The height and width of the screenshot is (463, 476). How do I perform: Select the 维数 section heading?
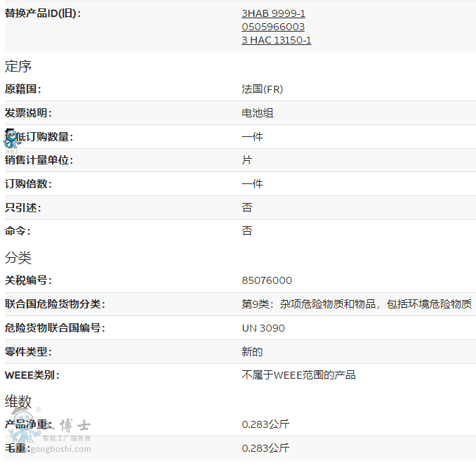click(x=18, y=401)
